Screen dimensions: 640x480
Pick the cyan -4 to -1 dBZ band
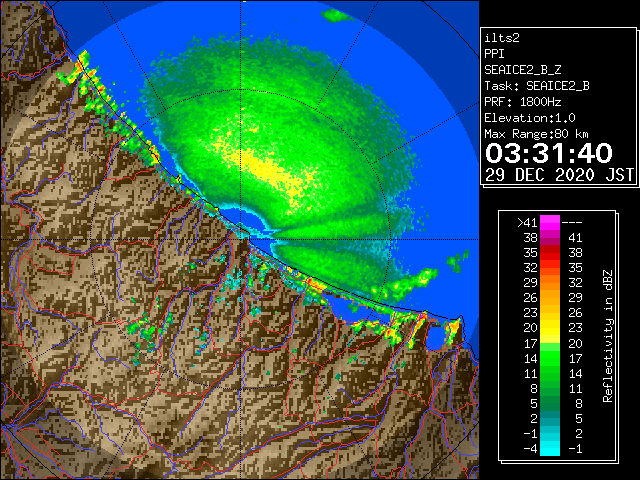(x=550, y=449)
